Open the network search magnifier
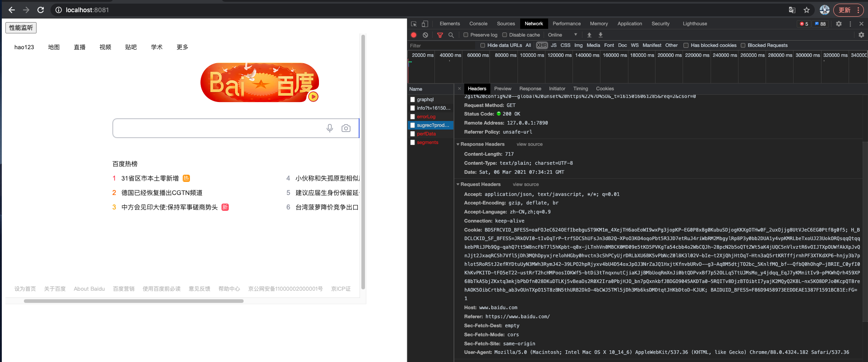This screenshot has height=362, width=868. 451,35
